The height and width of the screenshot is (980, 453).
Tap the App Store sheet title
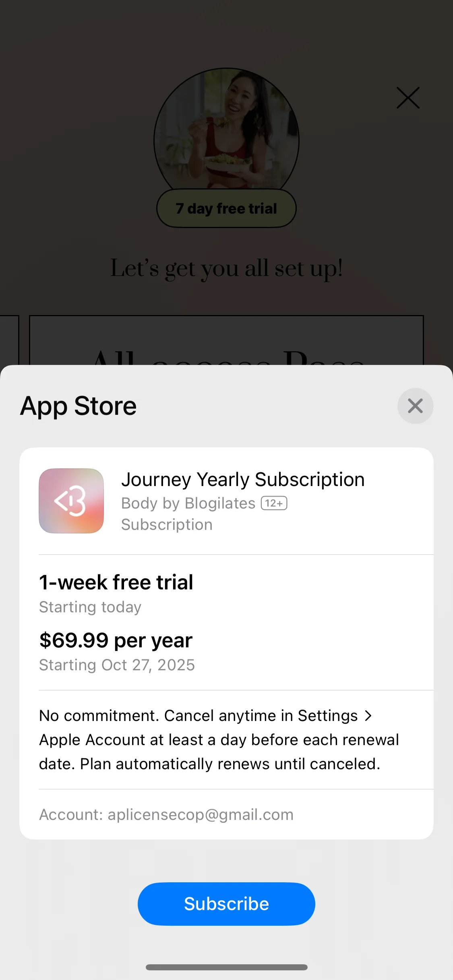(x=79, y=406)
